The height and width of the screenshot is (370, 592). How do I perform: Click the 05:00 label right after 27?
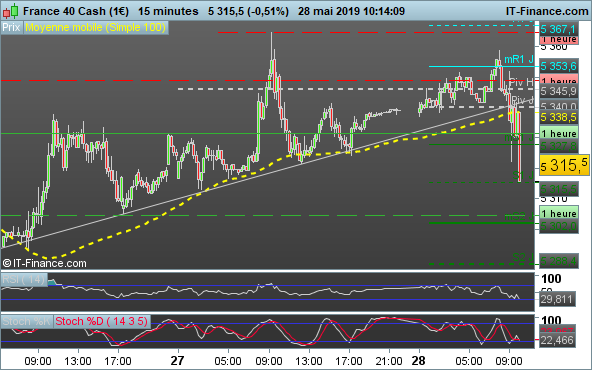click(x=228, y=361)
